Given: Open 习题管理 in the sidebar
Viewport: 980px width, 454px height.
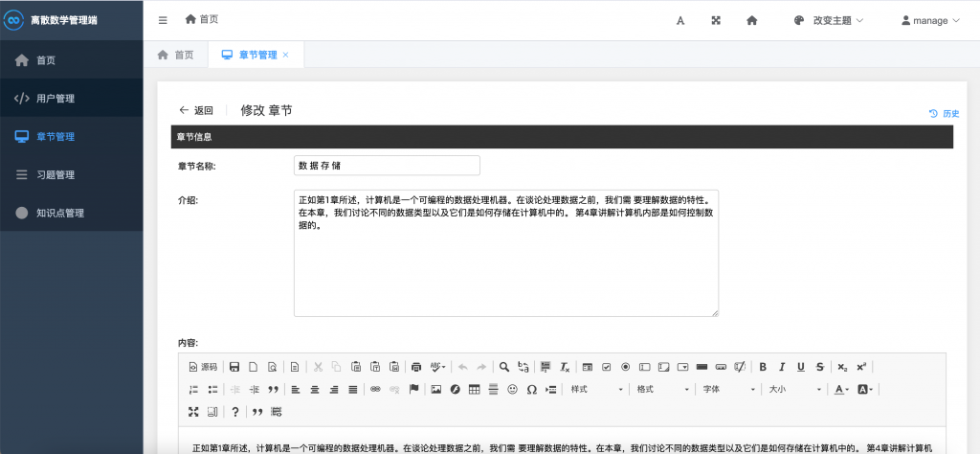Looking at the screenshot, I should click(71, 174).
